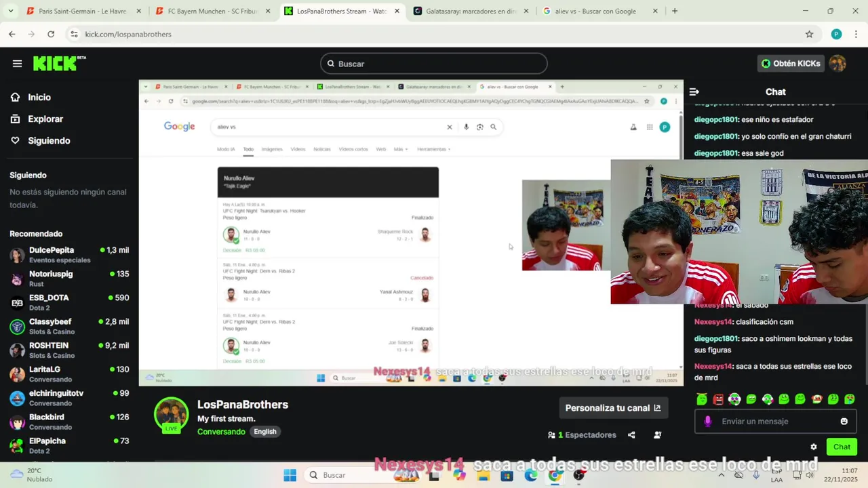Open recommended channel LaritaLG

(68, 374)
